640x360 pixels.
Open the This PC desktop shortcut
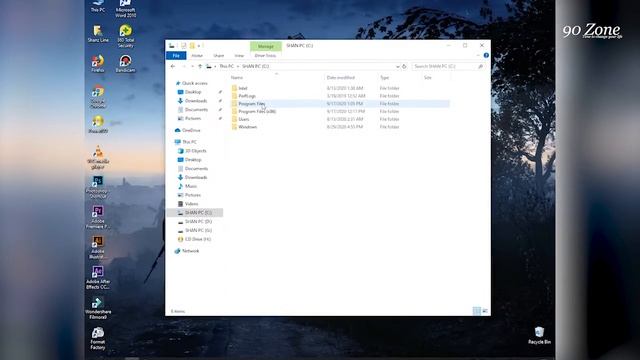click(x=98, y=6)
